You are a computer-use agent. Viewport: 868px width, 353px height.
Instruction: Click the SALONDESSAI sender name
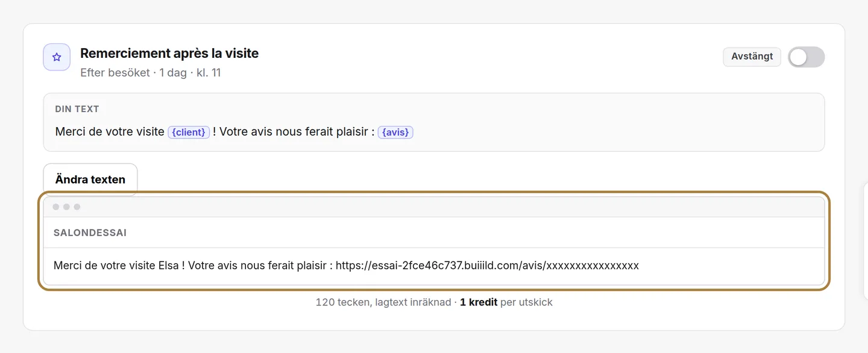coord(90,233)
